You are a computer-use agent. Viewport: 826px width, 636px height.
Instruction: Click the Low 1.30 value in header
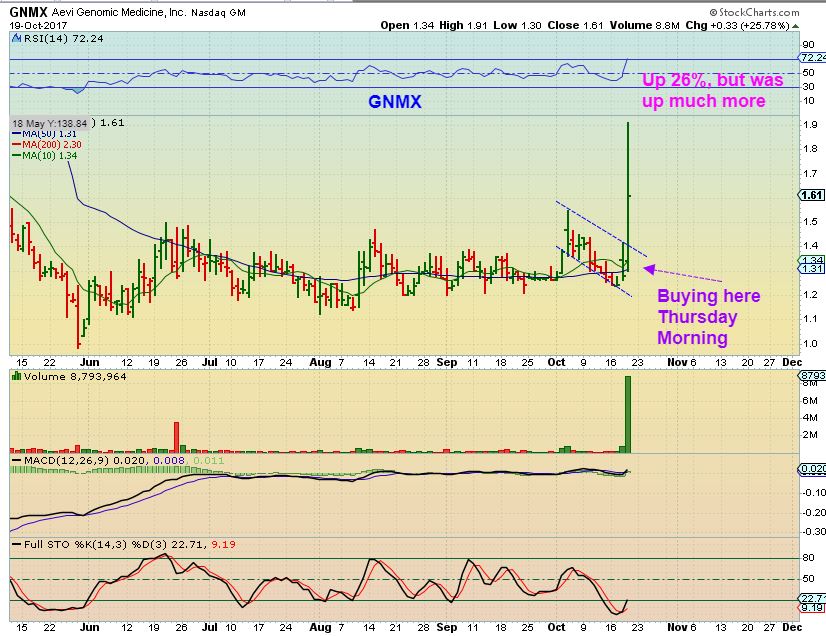coord(517,25)
